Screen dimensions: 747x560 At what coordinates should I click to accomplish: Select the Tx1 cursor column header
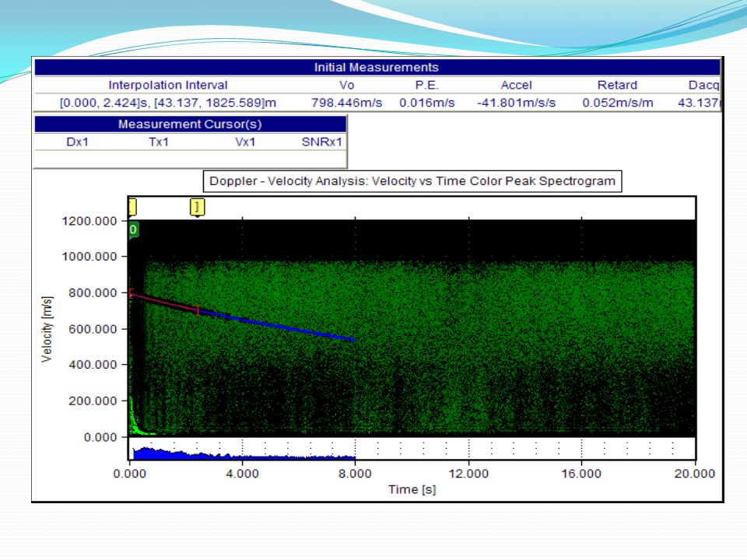coord(158,142)
